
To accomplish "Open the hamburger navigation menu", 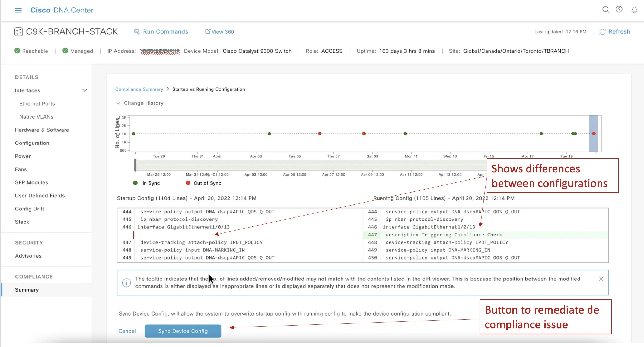I will click(x=18, y=10).
